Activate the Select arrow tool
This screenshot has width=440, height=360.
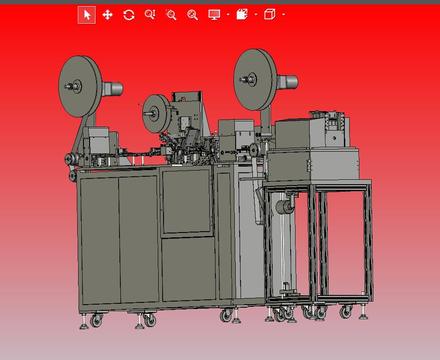click(x=87, y=15)
